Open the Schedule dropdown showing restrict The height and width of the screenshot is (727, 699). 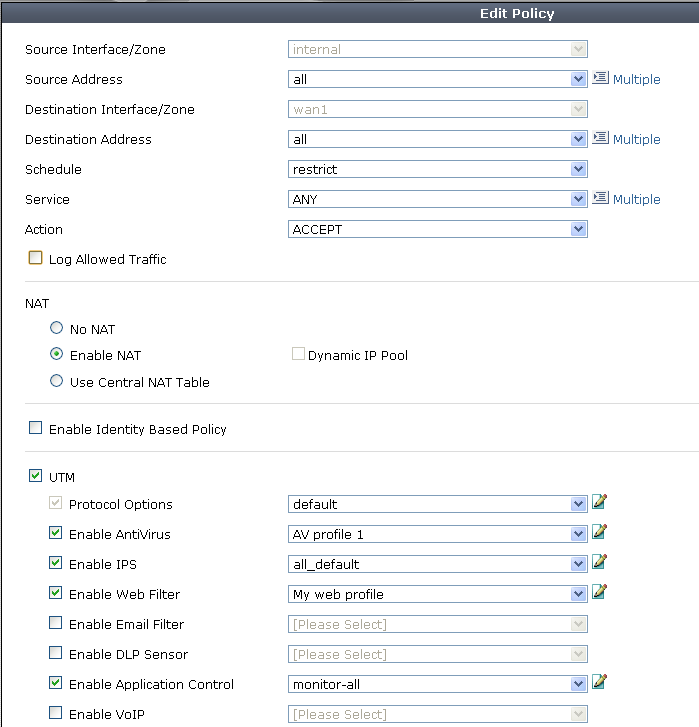pyautogui.click(x=437, y=169)
